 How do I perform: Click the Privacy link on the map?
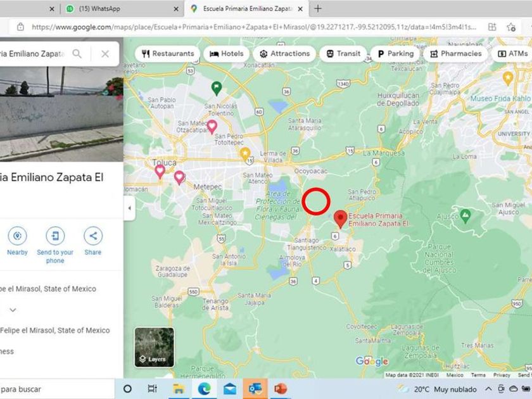502,375
